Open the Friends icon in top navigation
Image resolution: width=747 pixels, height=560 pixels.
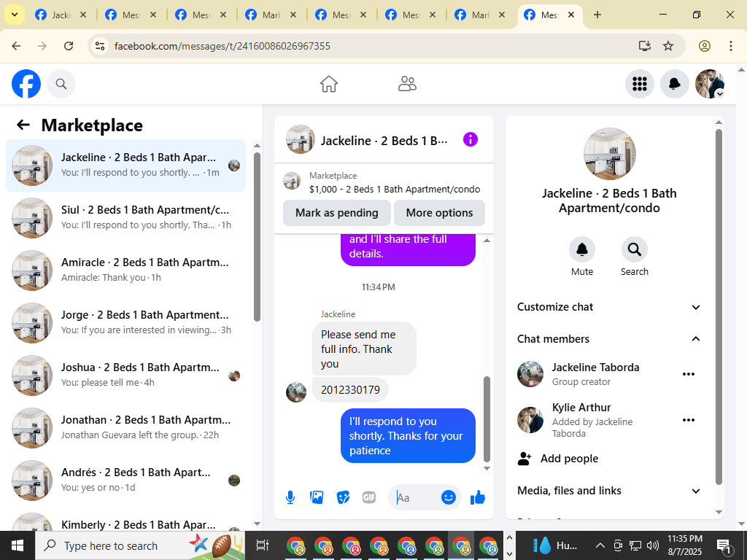pos(407,84)
